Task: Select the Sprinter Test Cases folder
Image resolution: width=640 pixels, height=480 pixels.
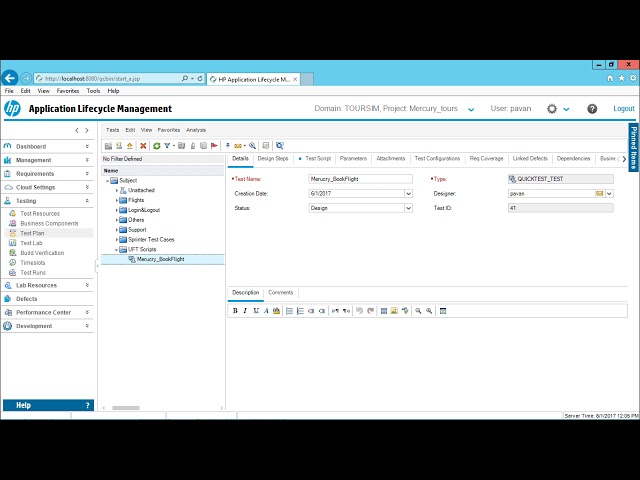Action: click(x=151, y=240)
